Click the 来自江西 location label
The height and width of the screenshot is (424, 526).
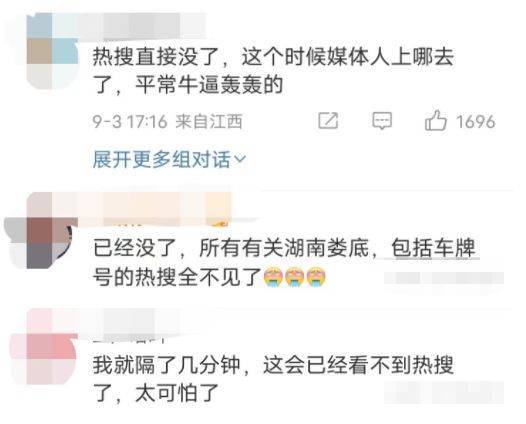coord(209,121)
